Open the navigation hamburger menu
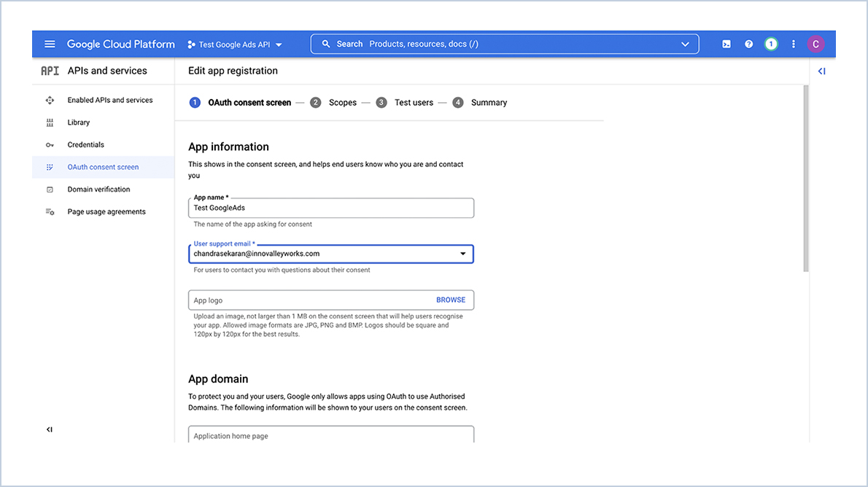Image resolution: width=868 pixels, height=487 pixels. click(x=49, y=44)
